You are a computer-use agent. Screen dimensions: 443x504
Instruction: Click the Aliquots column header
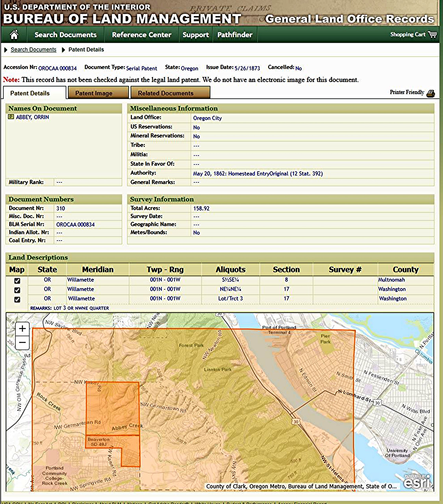point(231,269)
